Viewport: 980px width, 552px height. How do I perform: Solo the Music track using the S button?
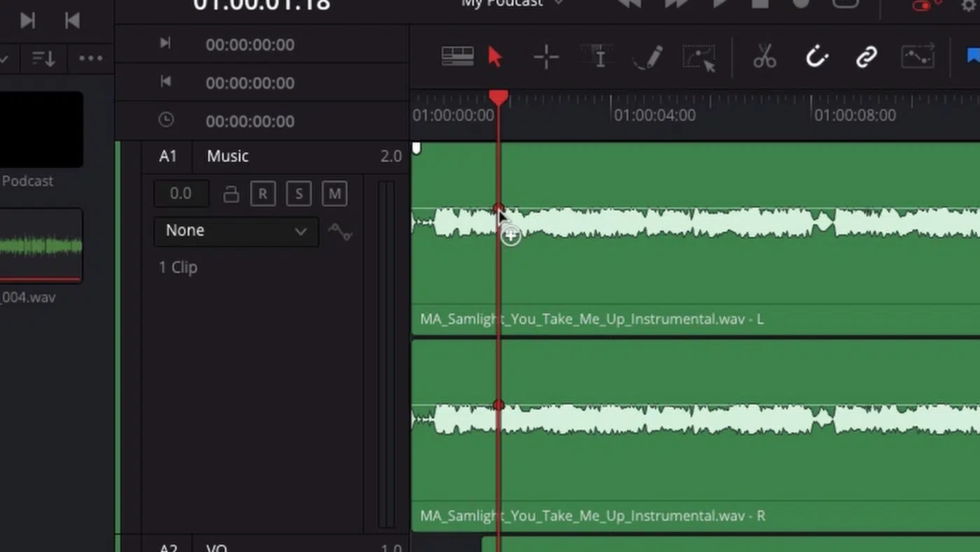point(299,193)
